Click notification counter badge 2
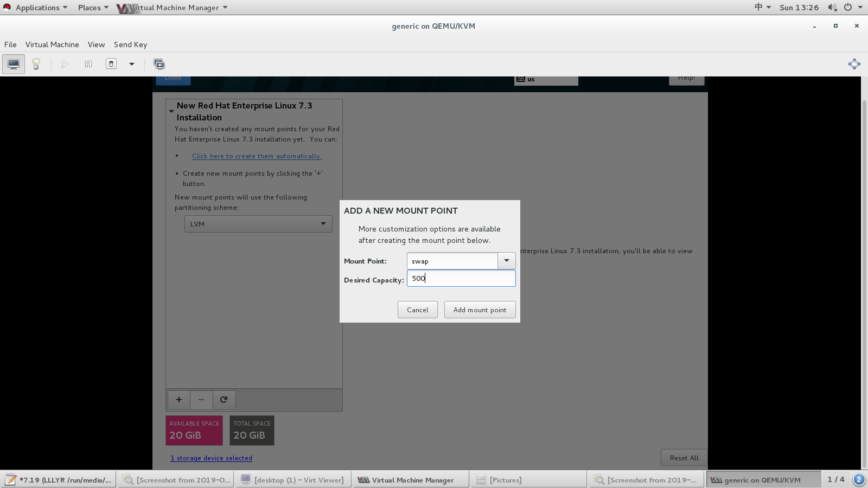The image size is (868, 488). (x=859, y=480)
